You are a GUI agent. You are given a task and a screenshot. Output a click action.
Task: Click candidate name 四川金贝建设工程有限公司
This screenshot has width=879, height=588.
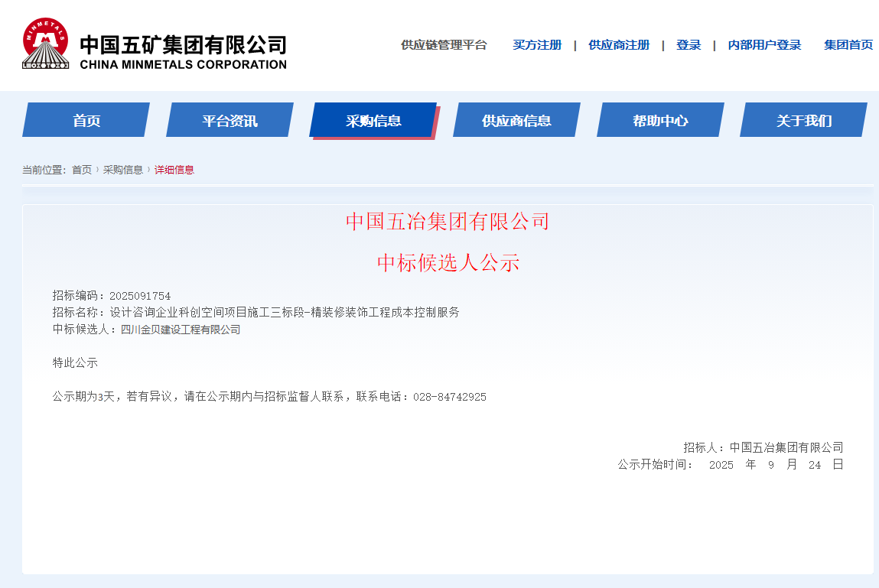(181, 330)
